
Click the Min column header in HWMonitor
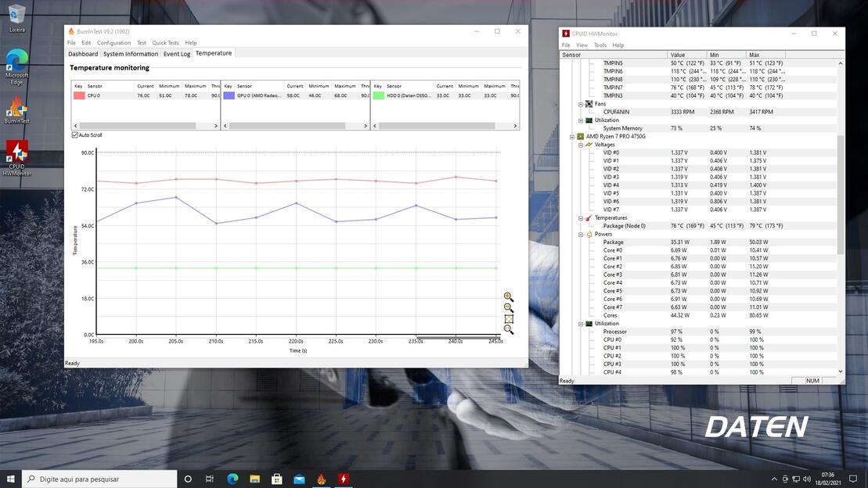[x=726, y=55]
